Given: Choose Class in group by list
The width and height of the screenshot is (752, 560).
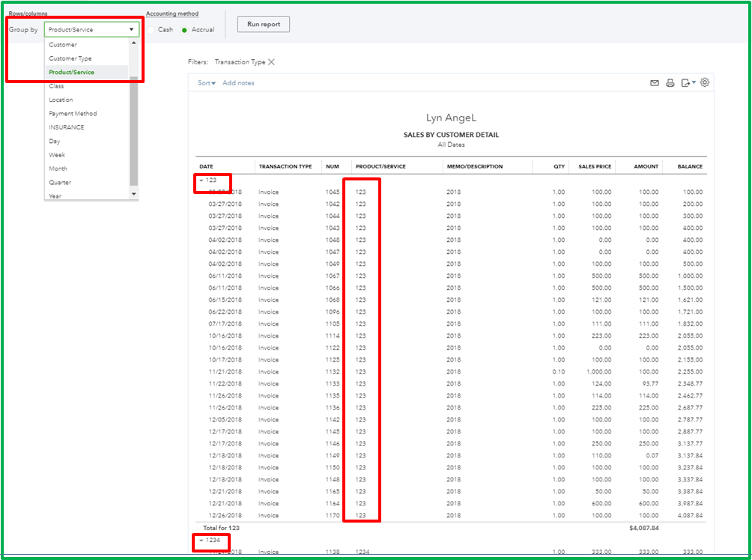Looking at the screenshot, I should pyautogui.click(x=56, y=86).
